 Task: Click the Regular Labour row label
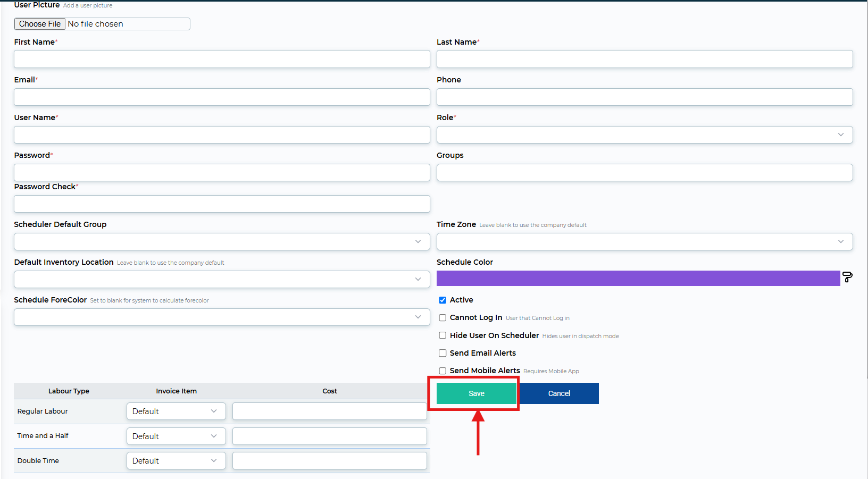pos(43,411)
